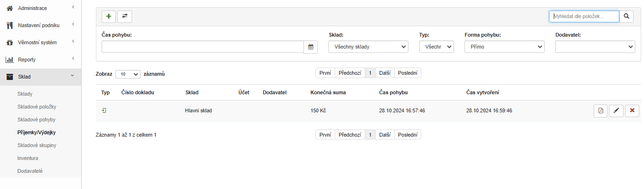The image size is (644, 189).
Task: Edit the Hlavni sklad record with the pencil
Action: [x=616, y=110]
